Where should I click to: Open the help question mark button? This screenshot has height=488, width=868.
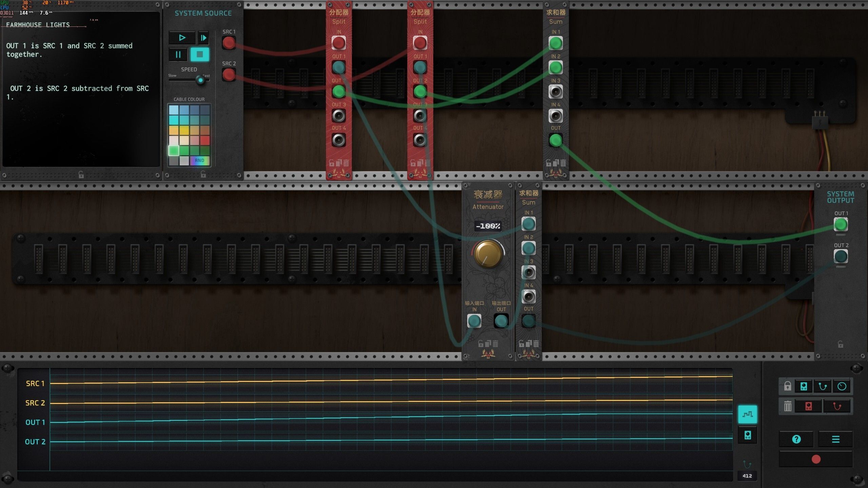(x=796, y=439)
